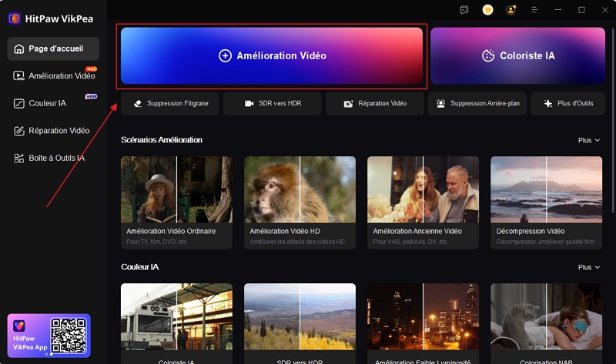Image resolution: width=616 pixels, height=364 pixels.
Task: Select the Amélioration Vidéo HD monkey thumbnail
Action: pos(300,190)
